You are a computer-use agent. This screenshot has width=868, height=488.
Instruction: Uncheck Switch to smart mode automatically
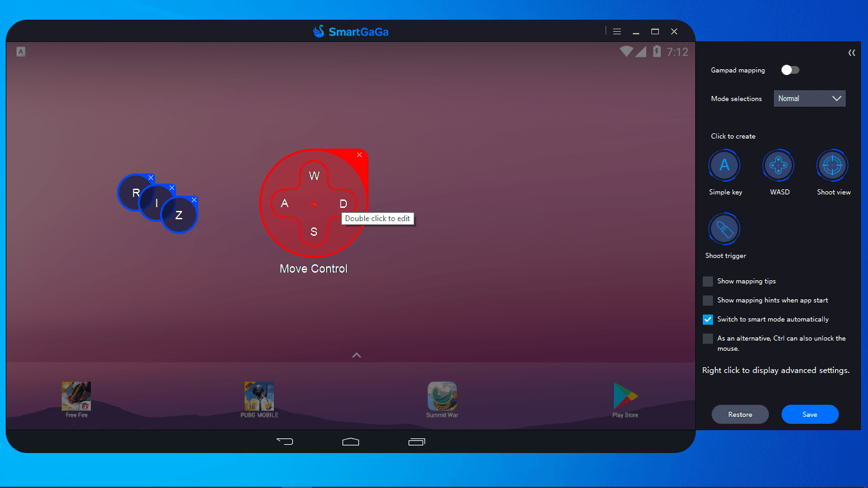707,319
